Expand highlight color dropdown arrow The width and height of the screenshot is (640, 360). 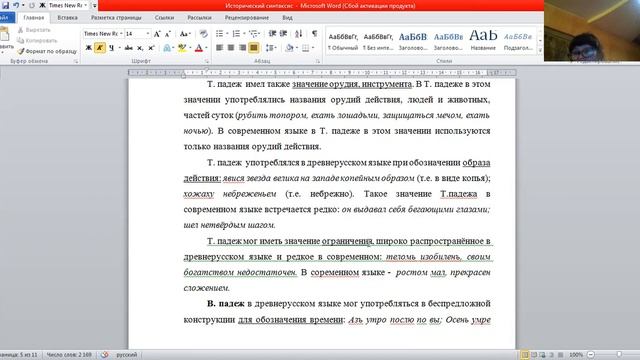tap(190, 48)
